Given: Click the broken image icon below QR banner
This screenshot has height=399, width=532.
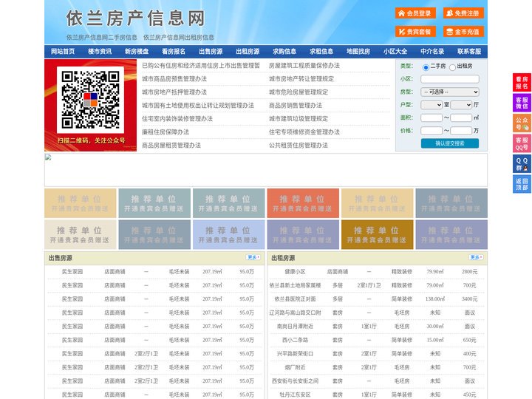Looking at the screenshot, I should click(48, 157).
